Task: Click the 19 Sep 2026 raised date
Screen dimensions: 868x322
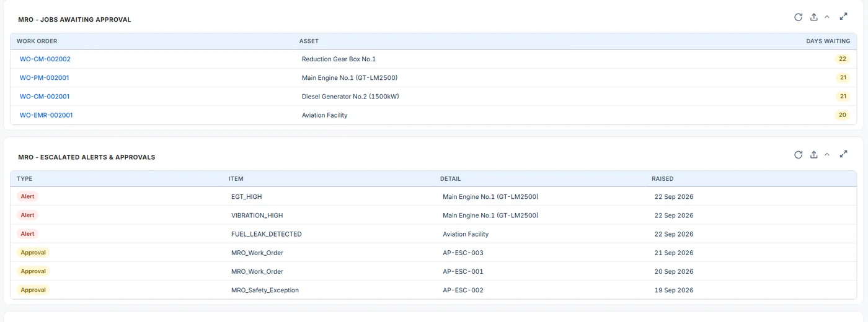Action: (673, 290)
